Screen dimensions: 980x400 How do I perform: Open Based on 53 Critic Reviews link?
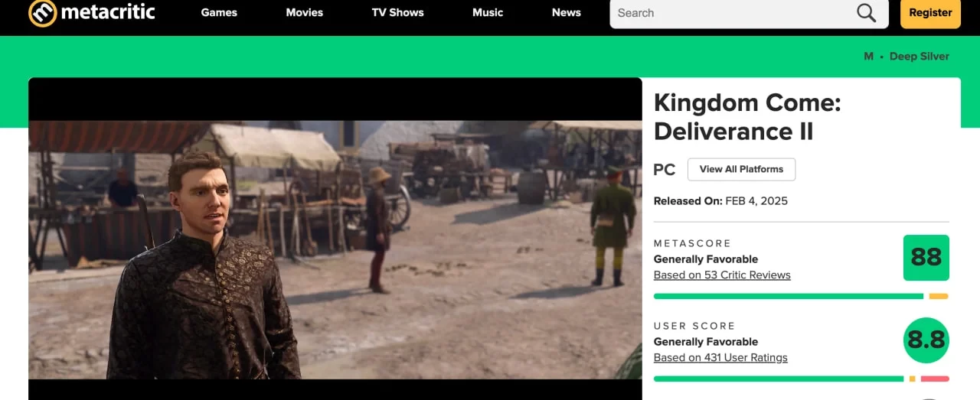(x=722, y=275)
